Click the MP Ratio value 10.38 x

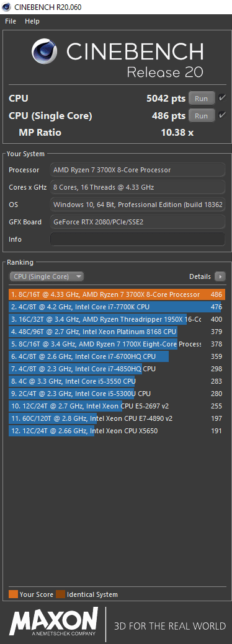click(177, 133)
